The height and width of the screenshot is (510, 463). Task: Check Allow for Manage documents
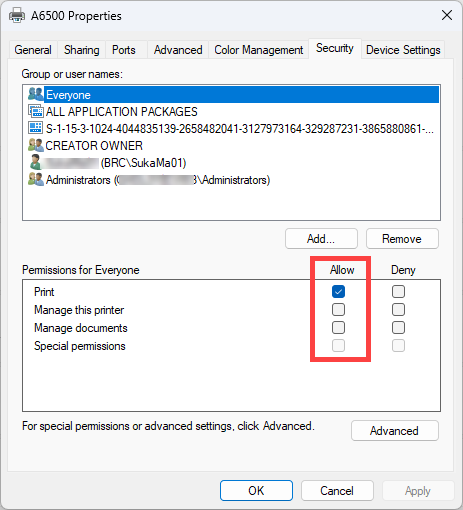[x=338, y=328]
